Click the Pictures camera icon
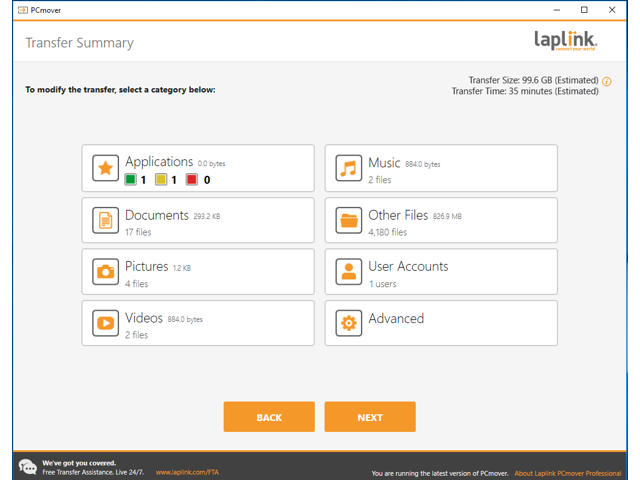640x480 pixels. click(105, 271)
